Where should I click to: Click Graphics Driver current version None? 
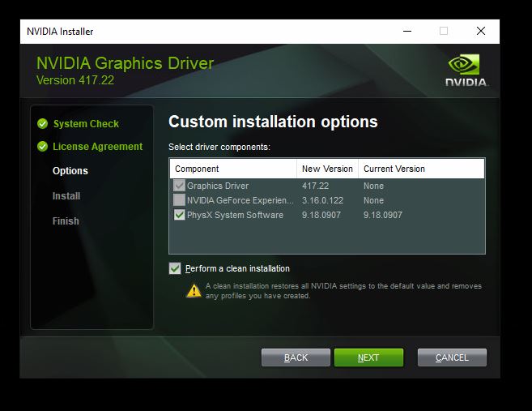(373, 186)
